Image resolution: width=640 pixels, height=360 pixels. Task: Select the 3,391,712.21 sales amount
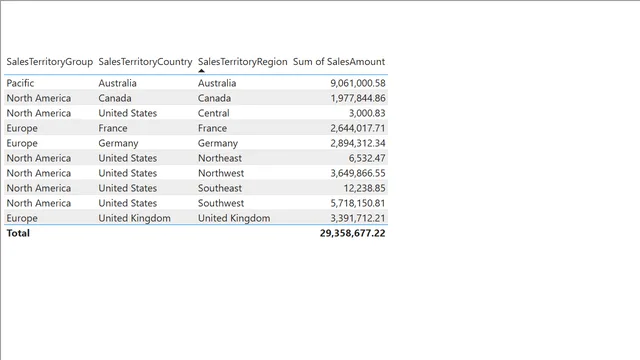pyautogui.click(x=358, y=218)
